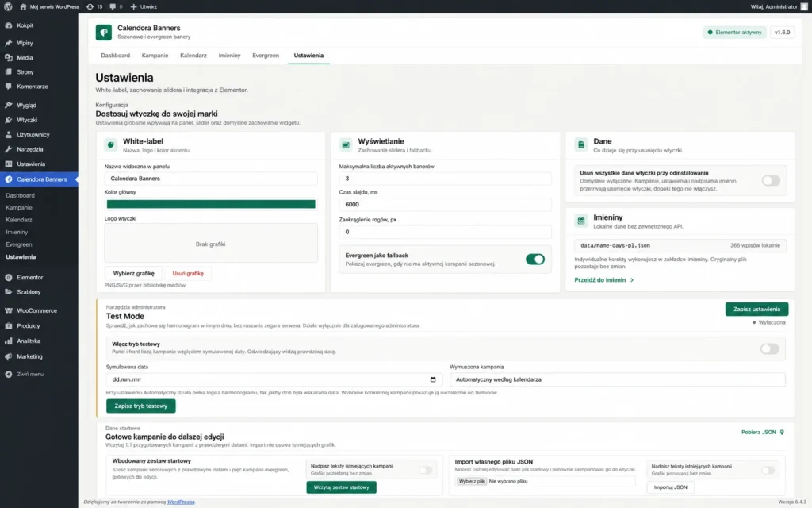Click Usuń grafikę button

tap(188, 273)
